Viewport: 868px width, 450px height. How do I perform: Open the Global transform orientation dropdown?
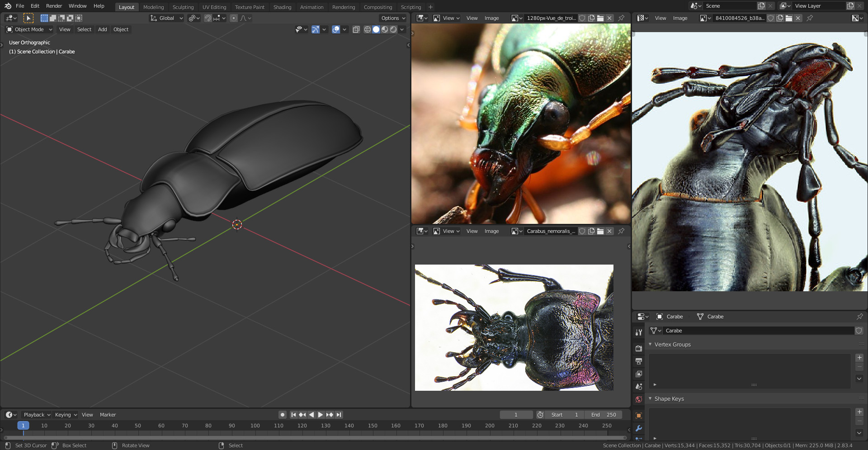[x=166, y=18]
